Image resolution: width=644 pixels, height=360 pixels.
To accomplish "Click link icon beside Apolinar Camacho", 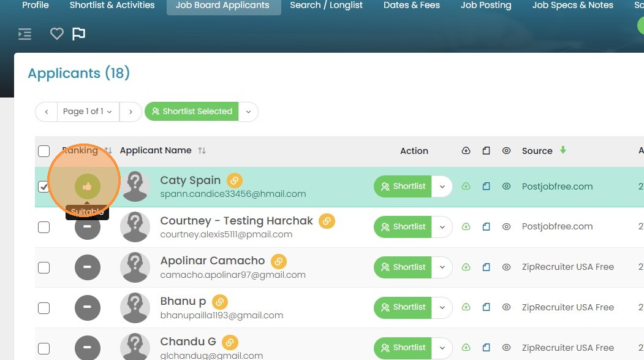I will [279, 261].
